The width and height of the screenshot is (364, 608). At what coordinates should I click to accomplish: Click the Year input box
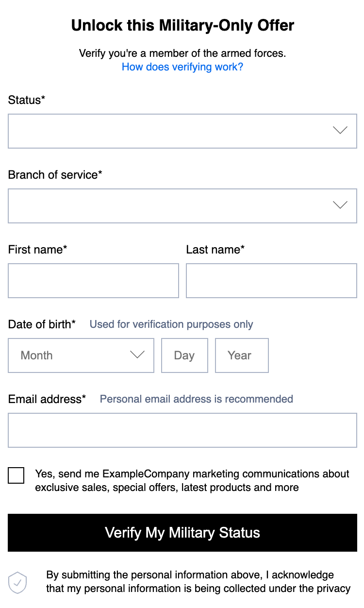point(242,355)
